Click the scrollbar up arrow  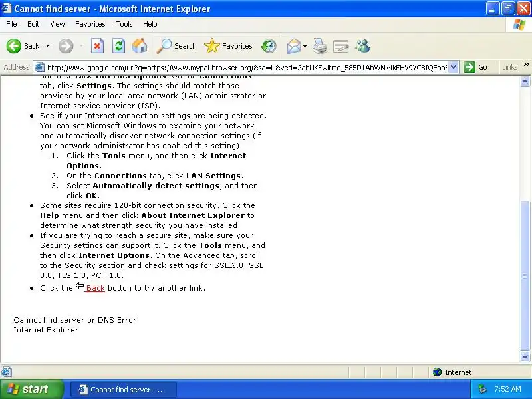(525, 81)
